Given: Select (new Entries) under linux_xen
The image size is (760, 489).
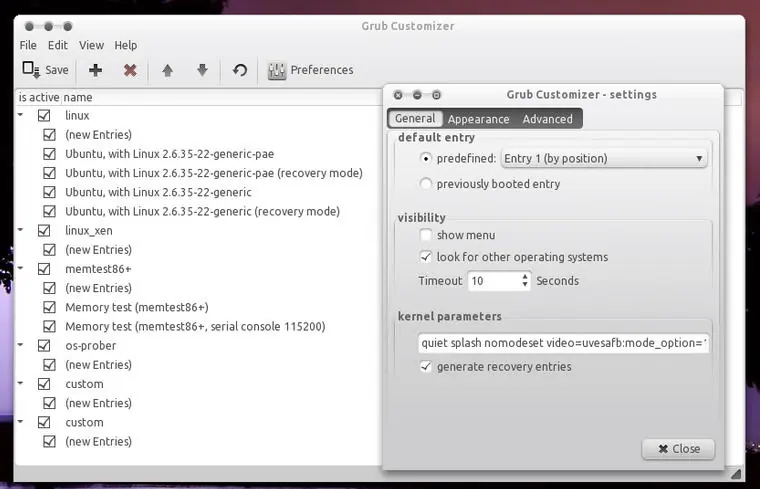Looking at the screenshot, I should coord(98,250).
